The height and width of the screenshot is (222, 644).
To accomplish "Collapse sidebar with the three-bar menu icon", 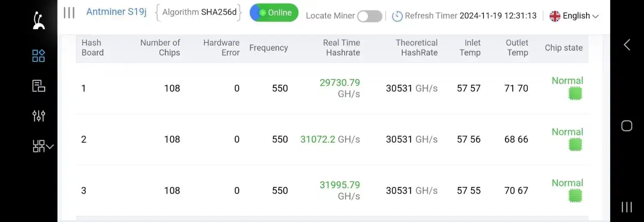I will (x=69, y=12).
